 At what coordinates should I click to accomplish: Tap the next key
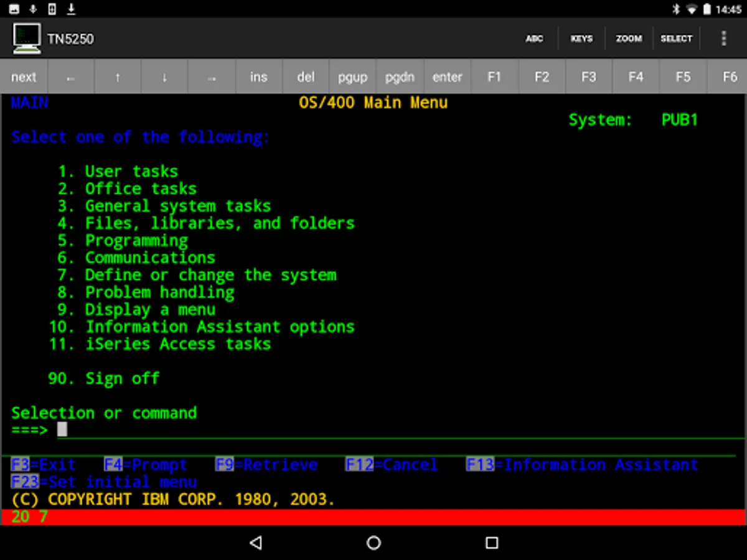[x=24, y=77]
